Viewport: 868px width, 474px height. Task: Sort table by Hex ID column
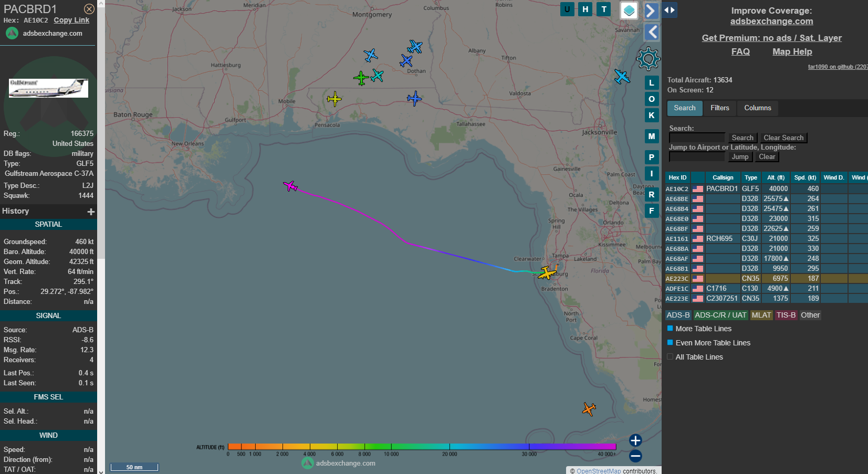[677, 177]
